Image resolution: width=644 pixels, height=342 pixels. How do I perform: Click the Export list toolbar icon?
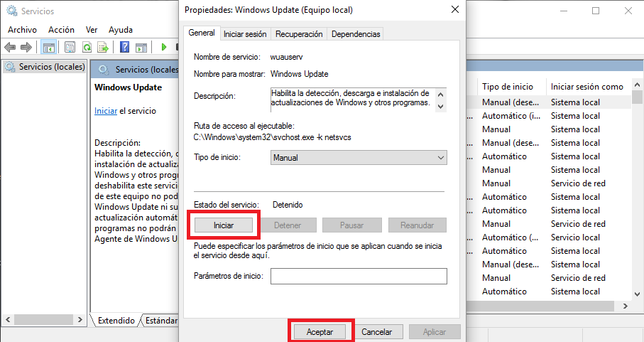(x=103, y=47)
